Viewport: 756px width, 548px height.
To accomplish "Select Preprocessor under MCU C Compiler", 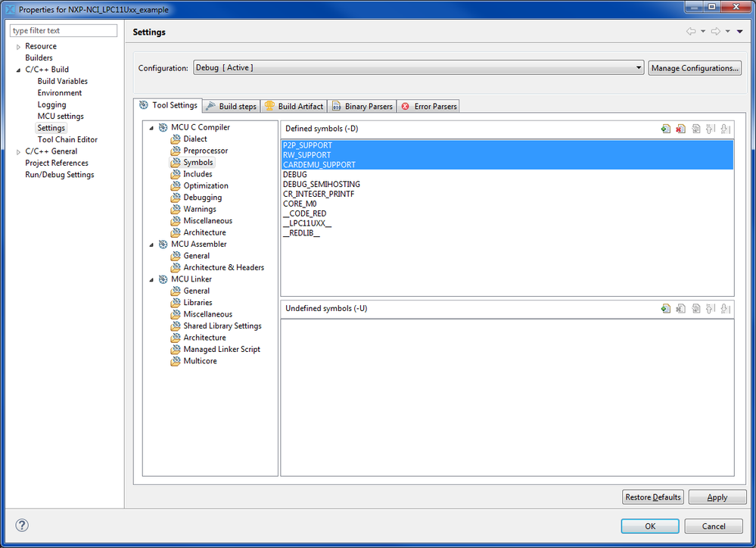I will pyautogui.click(x=205, y=151).
